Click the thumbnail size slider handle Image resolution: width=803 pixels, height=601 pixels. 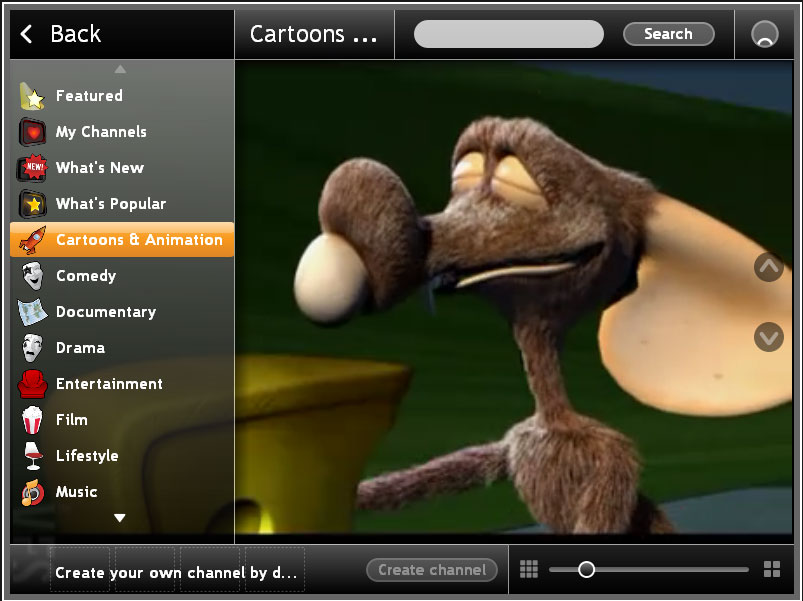[x=586, y=569]
